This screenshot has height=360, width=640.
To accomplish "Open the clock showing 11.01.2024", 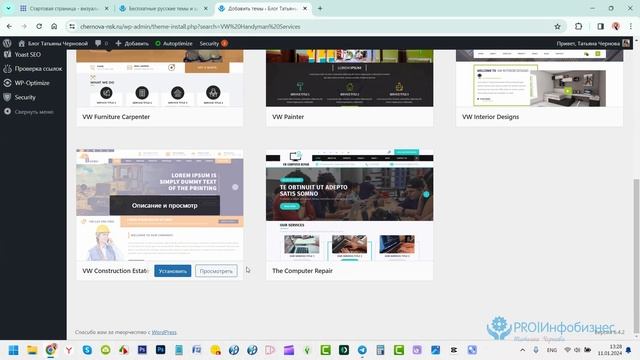I will click(x=610, y=350).
